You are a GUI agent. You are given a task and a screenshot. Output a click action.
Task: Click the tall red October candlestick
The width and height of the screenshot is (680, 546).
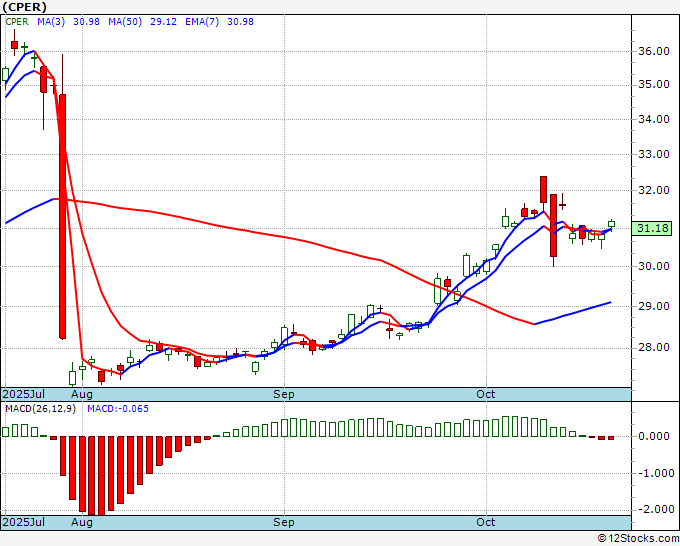[553, 226]
